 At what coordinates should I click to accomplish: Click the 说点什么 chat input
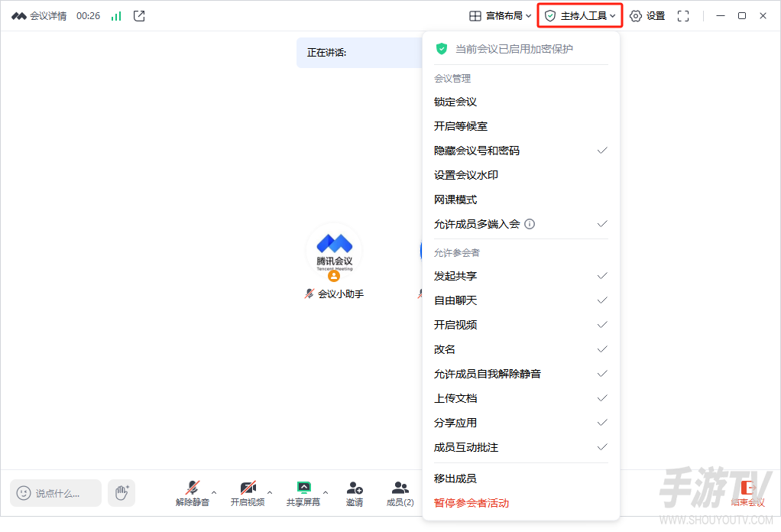tap(56, 493)
